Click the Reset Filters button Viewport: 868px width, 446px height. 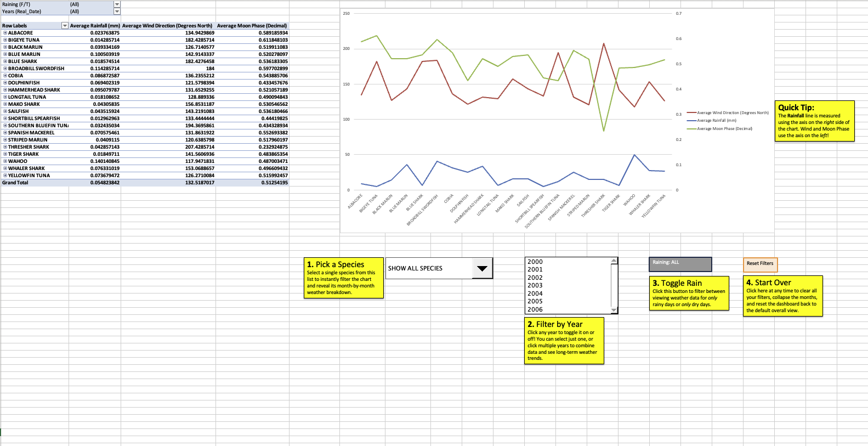760,264
